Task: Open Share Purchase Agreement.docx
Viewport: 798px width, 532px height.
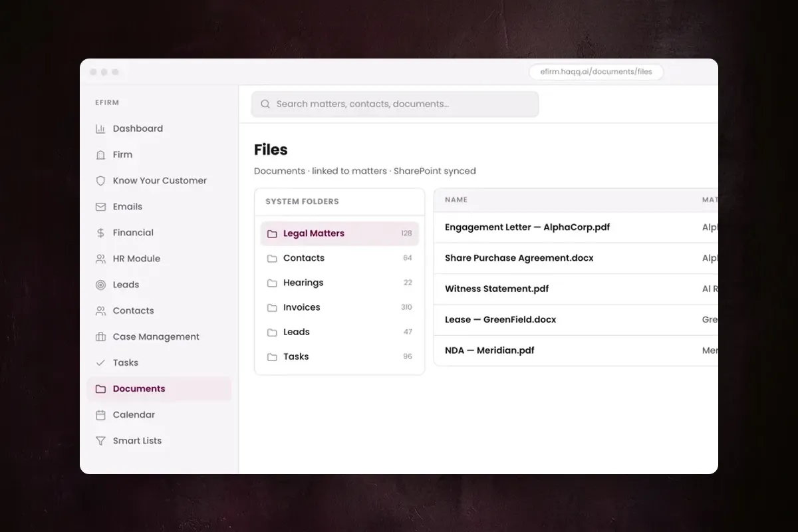Action: pyautogui.click(x=519, y=258)
